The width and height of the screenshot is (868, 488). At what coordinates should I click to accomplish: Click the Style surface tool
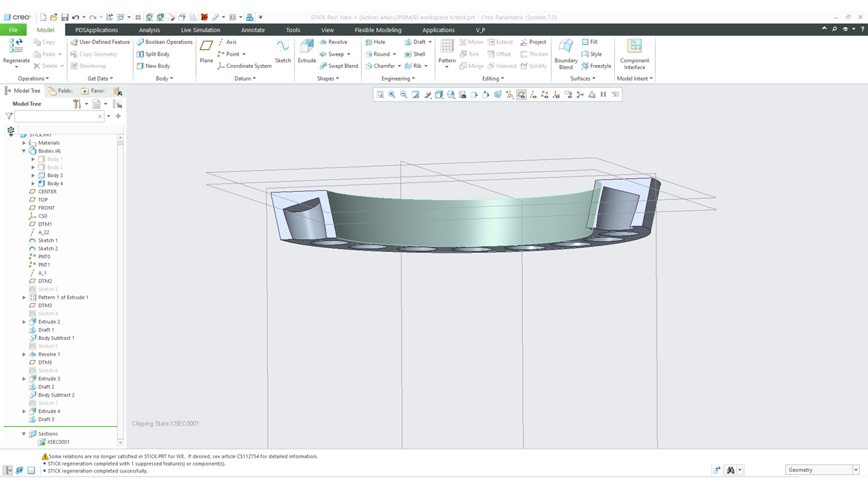coord(591,54)
